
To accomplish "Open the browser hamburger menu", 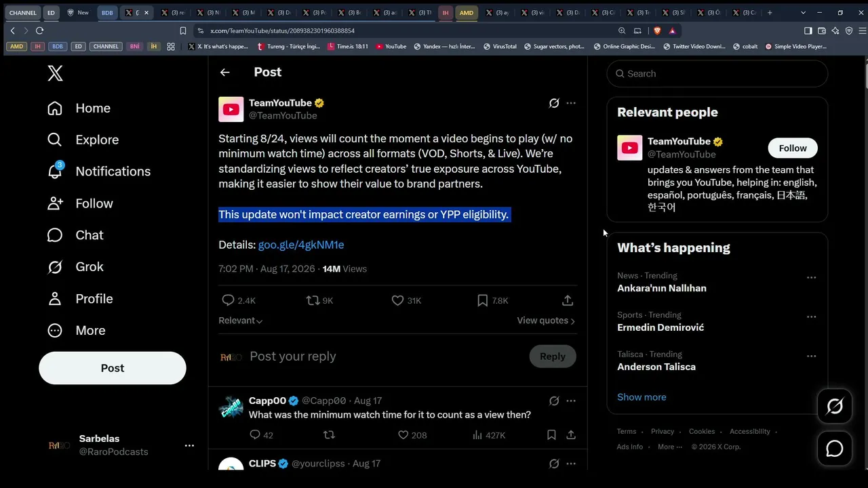I will tap(863, 30).
